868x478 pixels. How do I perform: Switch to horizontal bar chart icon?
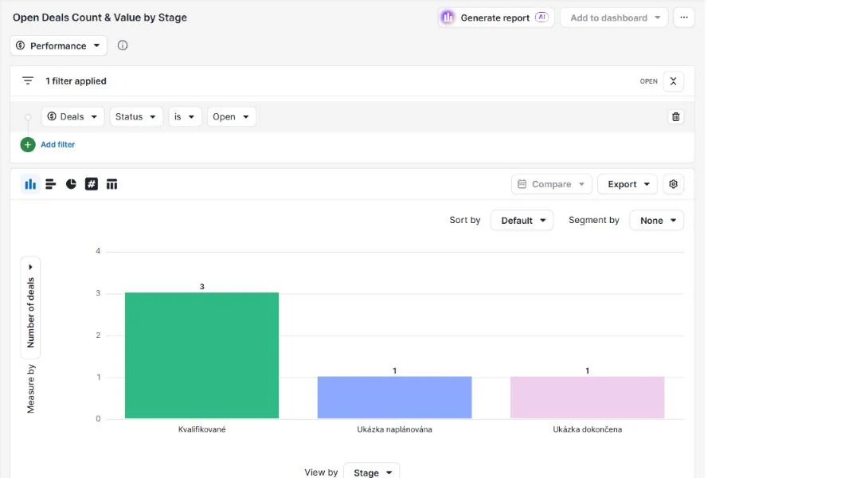pos(50,184)
